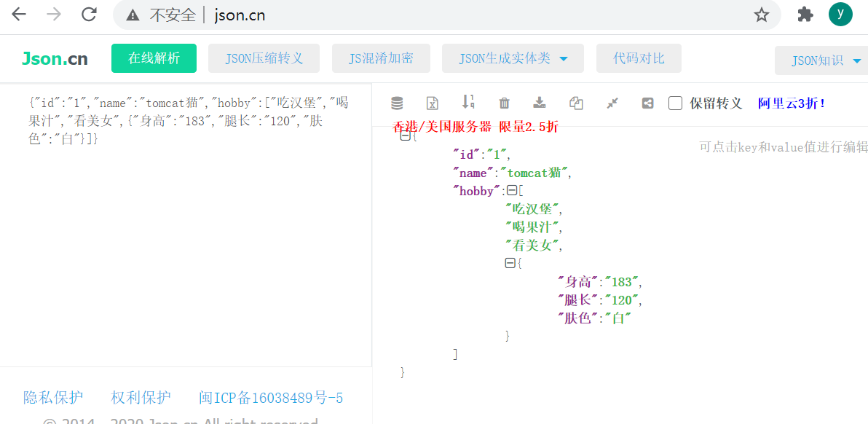This screenshot has width=868, height=424.
Task: Open the browser extensions puzzle icon
Action: pos(804,15)
